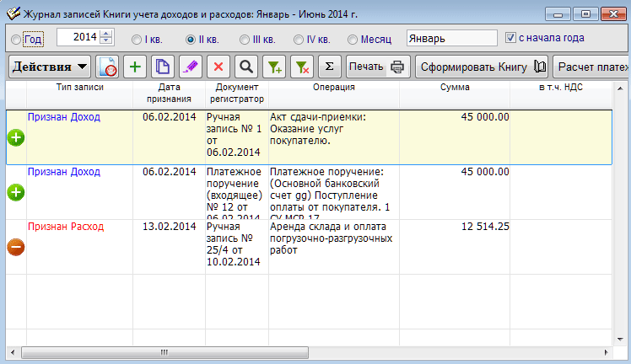Click the remove filter funnel icon
This screenshot has height=364, width=631.
[301, 67]
